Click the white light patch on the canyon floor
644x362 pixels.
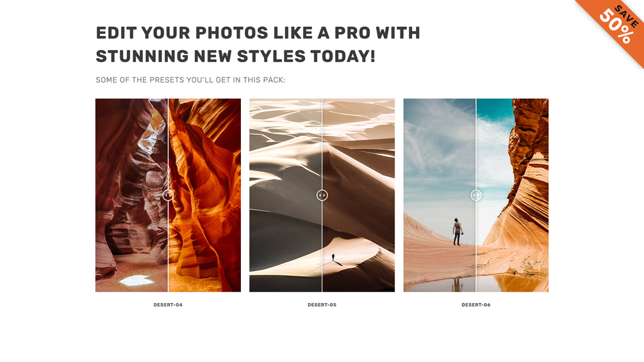click(136, 281)
